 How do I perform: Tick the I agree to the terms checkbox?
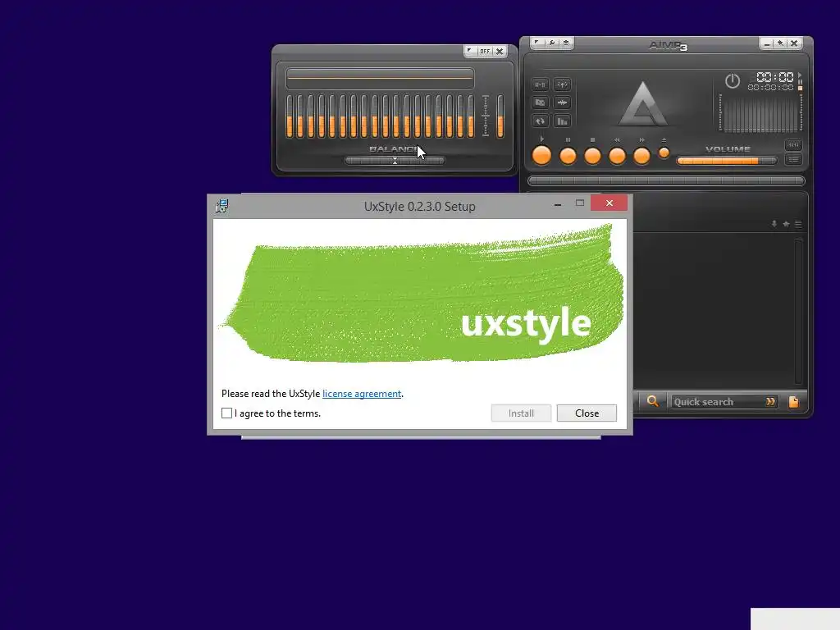click(226, 413)
